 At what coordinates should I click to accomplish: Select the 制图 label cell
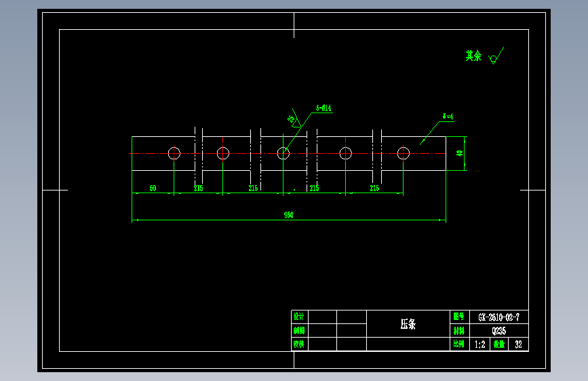[x=300, y=330]
